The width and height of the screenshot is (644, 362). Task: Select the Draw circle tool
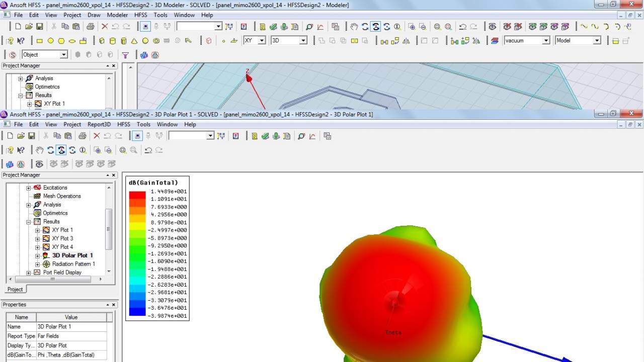click(x=50, y=41)
